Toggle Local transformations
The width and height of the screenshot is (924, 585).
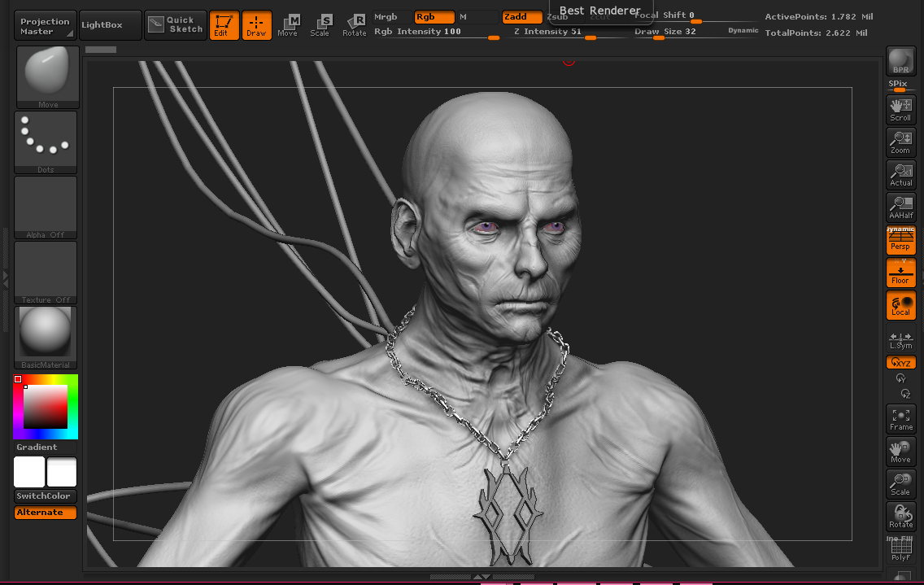point(901,306)
